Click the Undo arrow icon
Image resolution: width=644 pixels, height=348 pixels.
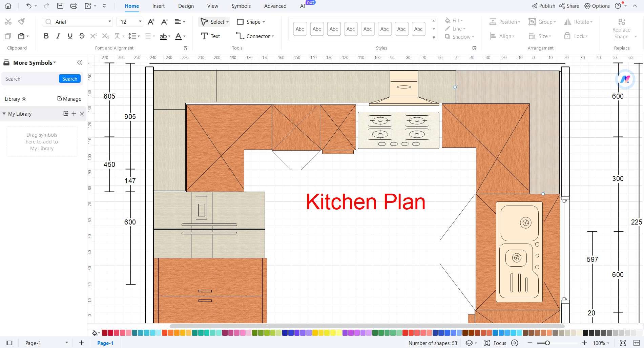pyautogui.click(x=29, y=6)
